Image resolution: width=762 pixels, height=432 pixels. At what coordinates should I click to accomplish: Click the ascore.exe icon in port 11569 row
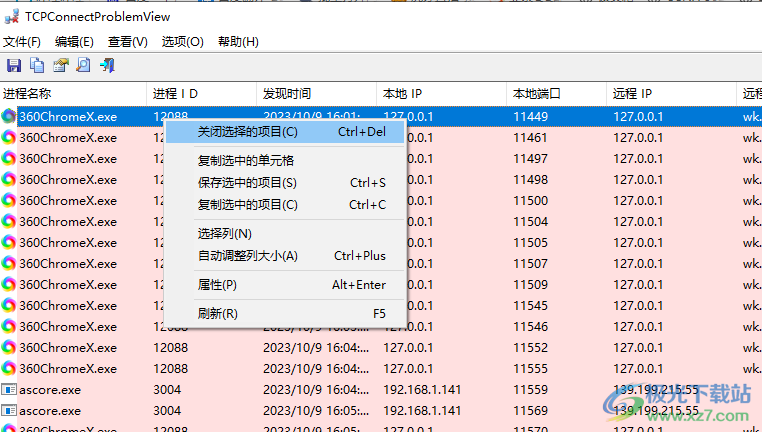tap(8, 410)
